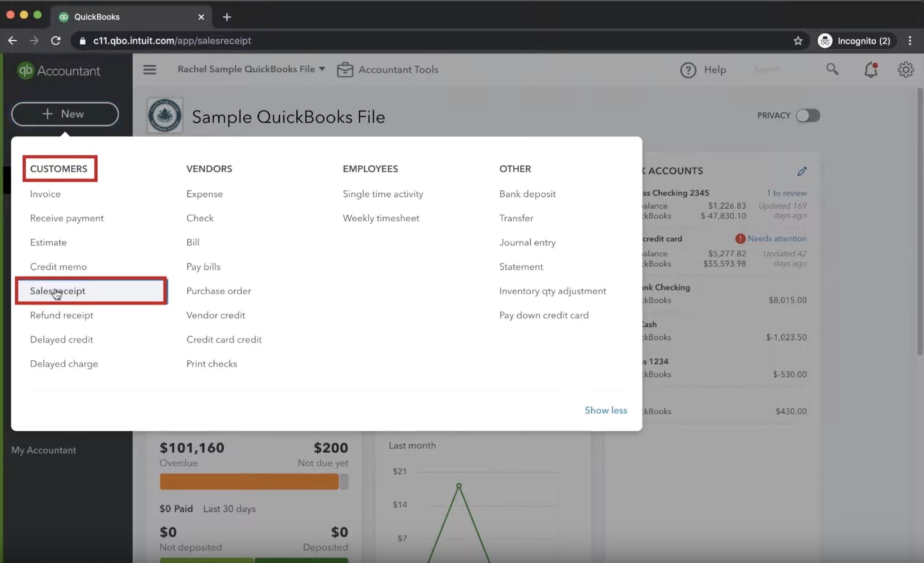Image resolution: width=924 pixels, height=563 pixels.
Task: Toggle the PRIVACY switch
Action: click(x=808, y=115)
